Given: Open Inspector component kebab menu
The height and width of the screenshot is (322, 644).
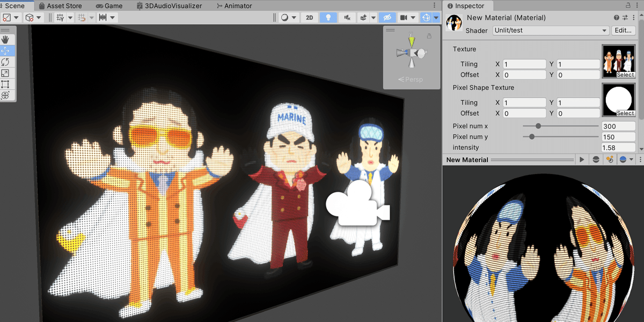Looking at the screenshot, I should tap(634, 18).
